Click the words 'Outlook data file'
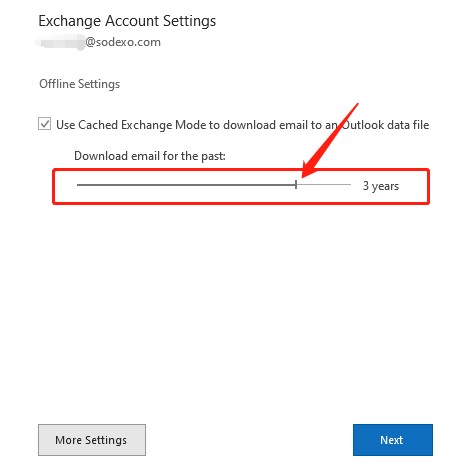Viewport: 473px width, 475px height. (386, 125)
